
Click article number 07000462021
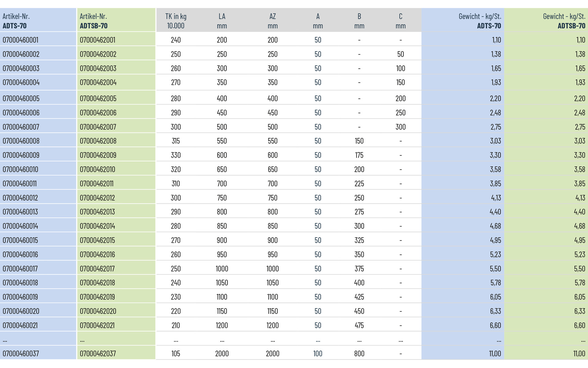[97, 325]
